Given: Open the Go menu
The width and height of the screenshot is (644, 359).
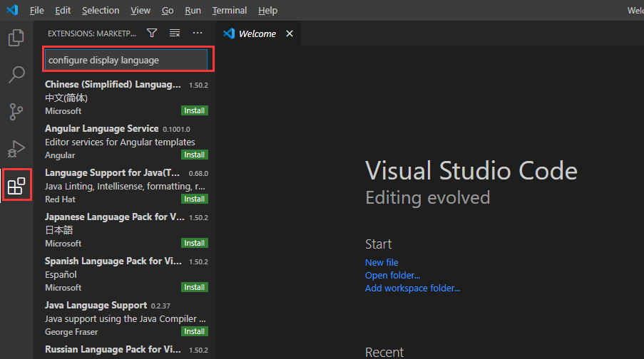Looking at the screenshot, I should [168, 10].
